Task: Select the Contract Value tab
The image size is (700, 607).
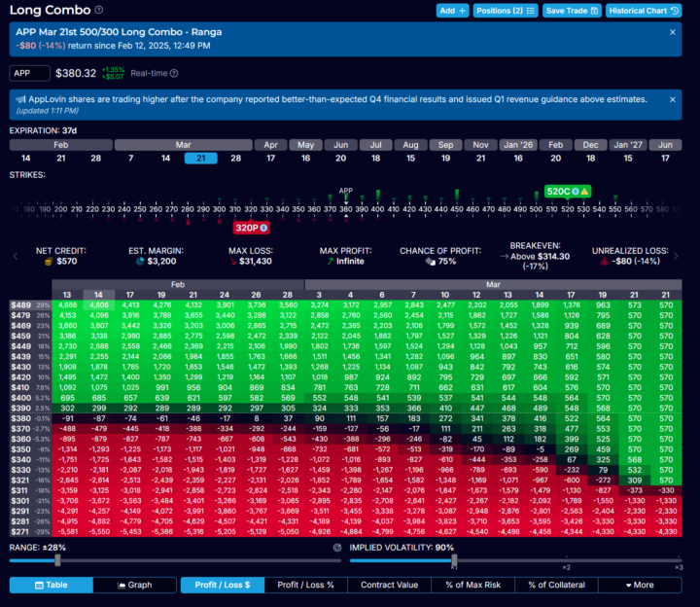Action: pyautogui.click(x=389, y=585)
